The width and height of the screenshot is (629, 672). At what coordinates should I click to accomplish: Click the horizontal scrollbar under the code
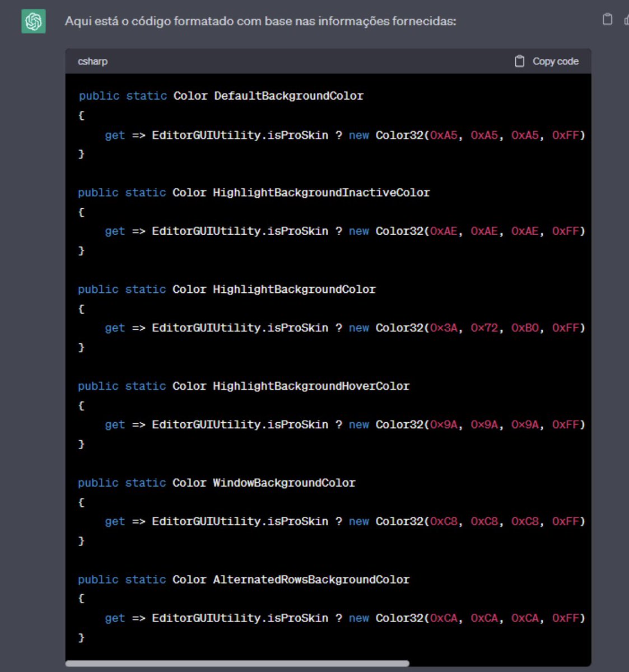point(237,664)
